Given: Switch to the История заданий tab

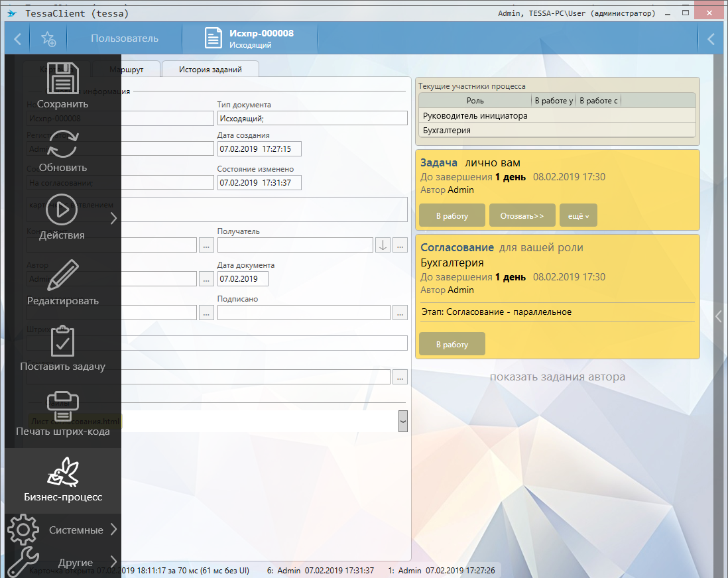Looking at the screenshot, I should 210,69.
